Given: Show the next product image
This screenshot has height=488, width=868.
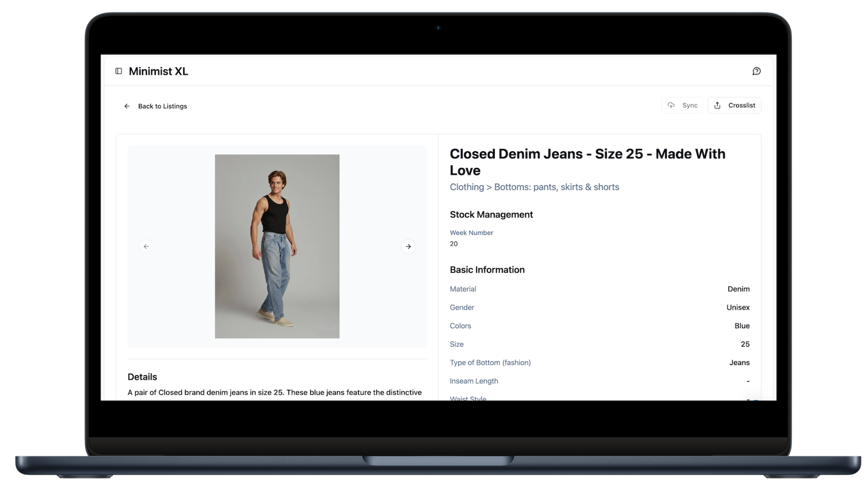Looking at the screenshot, I should pyautogui.click(x=409, y=246).
